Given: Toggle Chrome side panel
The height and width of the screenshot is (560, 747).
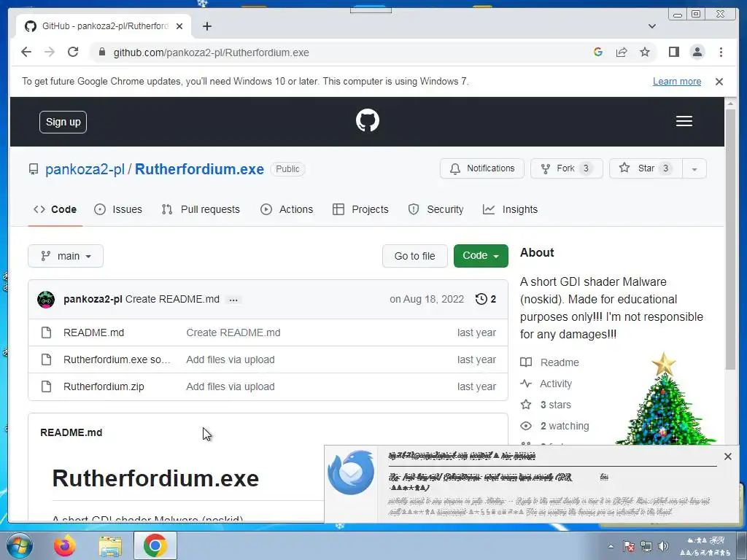Looking at the screenshot, I should tap(673, 52).
